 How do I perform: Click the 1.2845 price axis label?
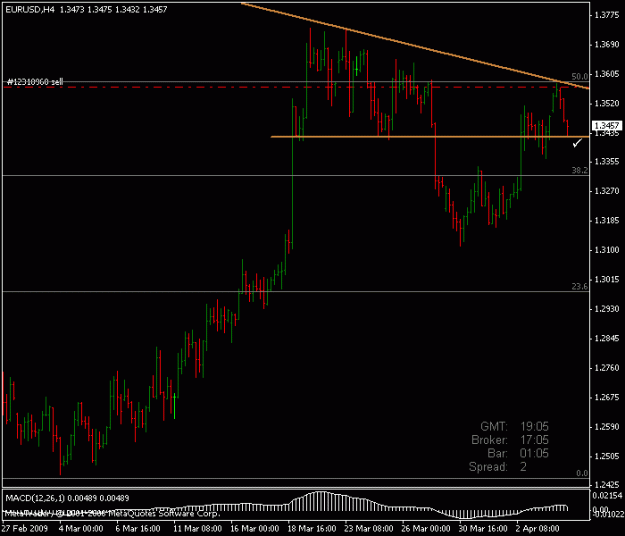(x=607, y=339)
